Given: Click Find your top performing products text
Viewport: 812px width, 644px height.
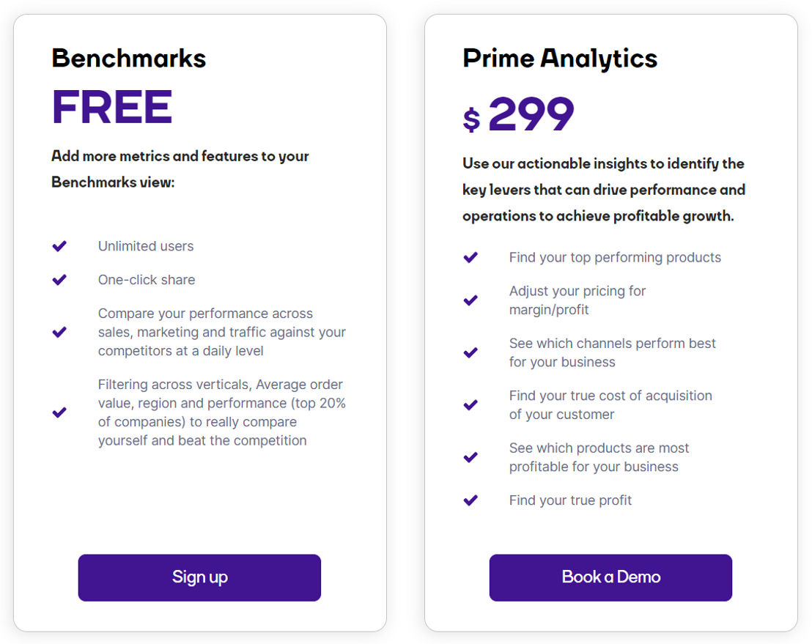Looking at the screenshot, I should coord(615,257).
